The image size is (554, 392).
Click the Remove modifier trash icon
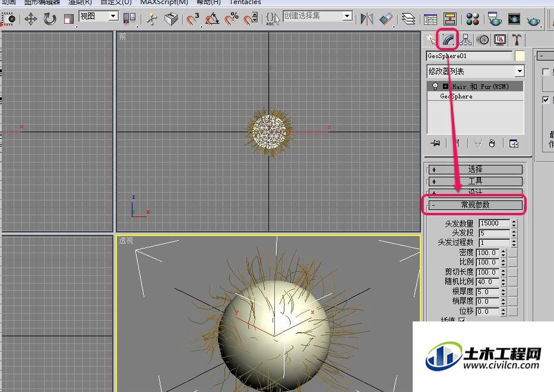pos(492,144)
